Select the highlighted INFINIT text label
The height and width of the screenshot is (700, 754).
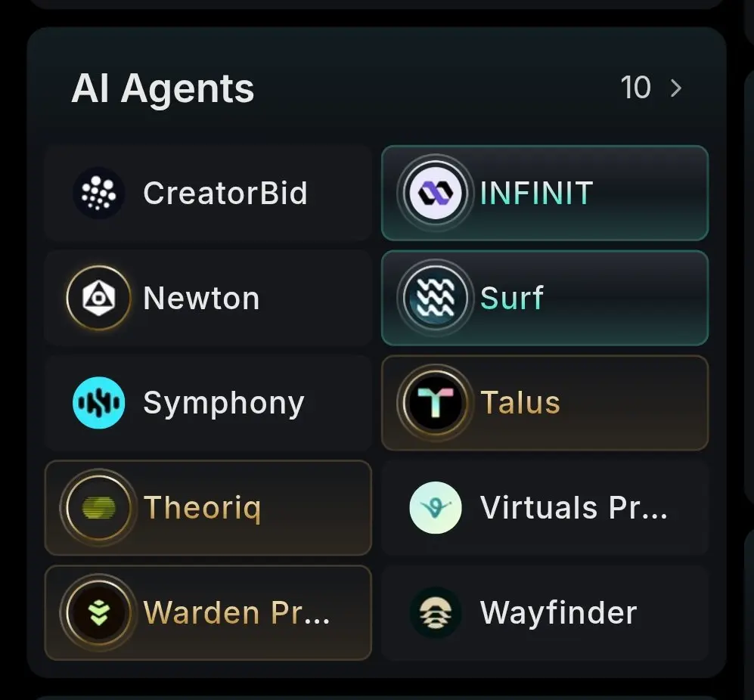pyautogui.click(x=536, y=193)
